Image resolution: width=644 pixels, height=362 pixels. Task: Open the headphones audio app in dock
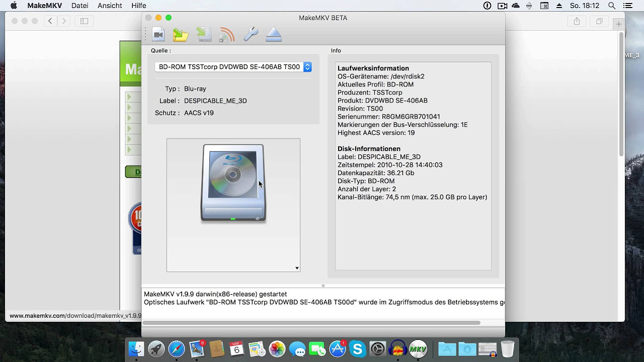point(398,349)
